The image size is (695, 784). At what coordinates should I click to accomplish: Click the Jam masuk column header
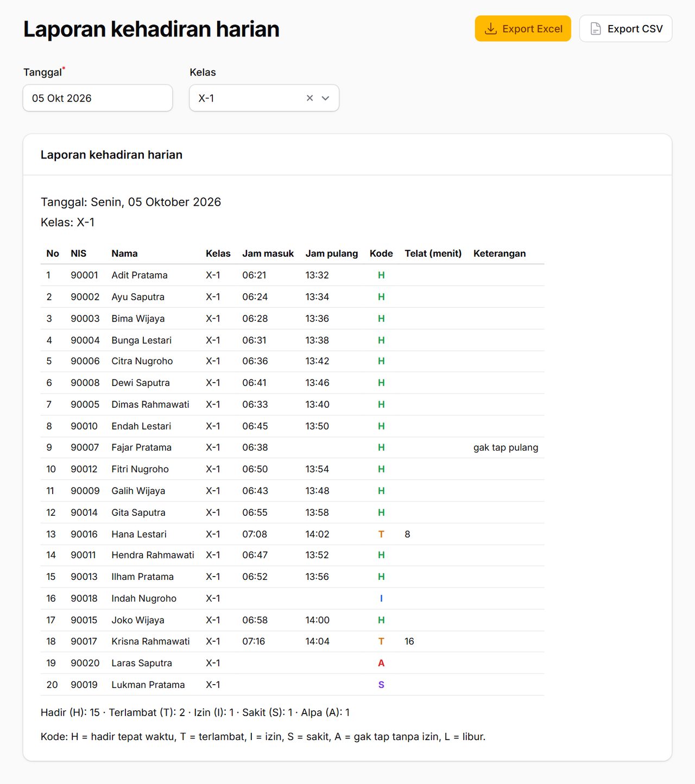[x=268, y=254]
